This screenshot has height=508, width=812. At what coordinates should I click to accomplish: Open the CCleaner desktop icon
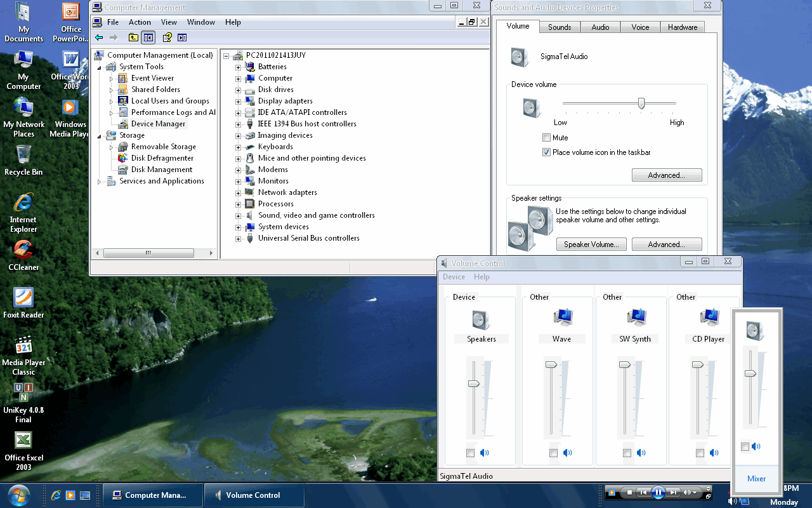[x=23, y=256]
